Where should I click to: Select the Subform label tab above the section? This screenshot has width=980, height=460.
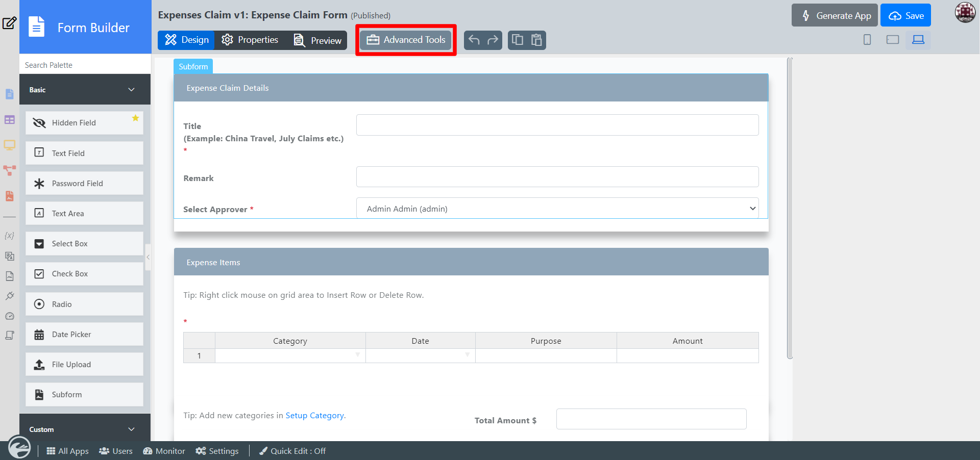tap(193, 67)
